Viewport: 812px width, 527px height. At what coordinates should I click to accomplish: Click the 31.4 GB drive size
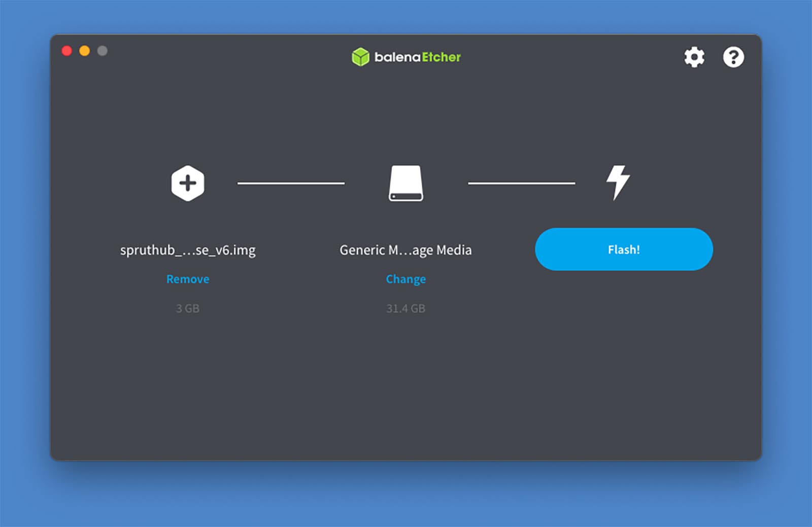[406, 308]
